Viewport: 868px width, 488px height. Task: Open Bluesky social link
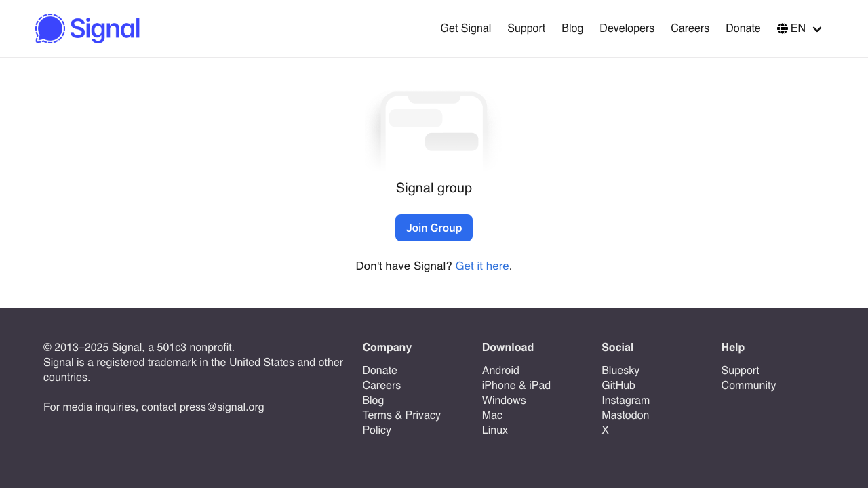tap(620, 370)
